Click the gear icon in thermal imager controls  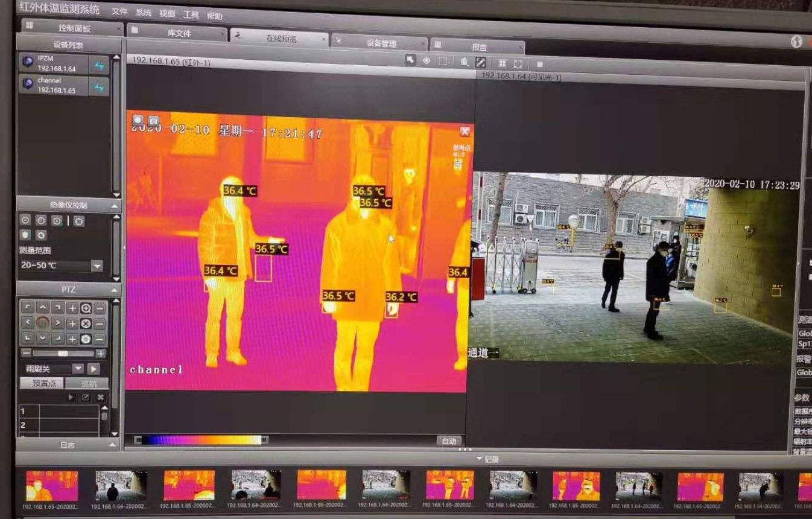41,235
